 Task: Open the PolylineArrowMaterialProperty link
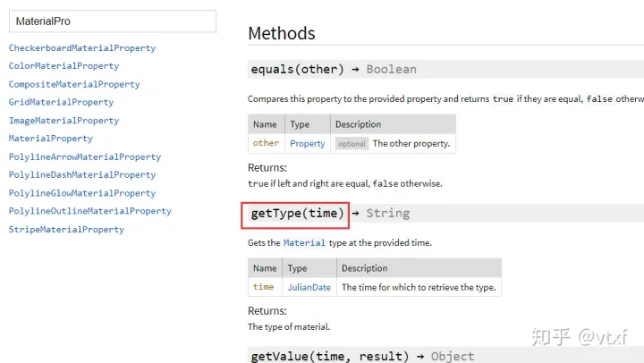[85, 157]
